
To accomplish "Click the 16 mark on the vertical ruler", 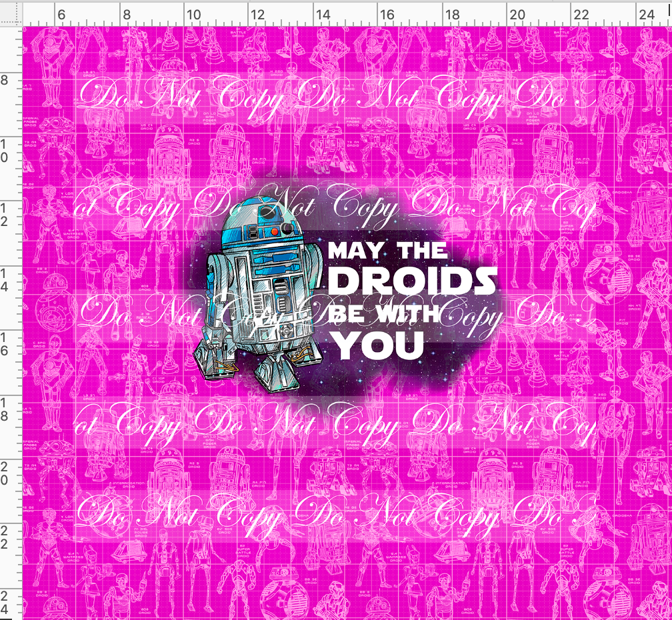I will pyautogui.click(x=4, y=345).
